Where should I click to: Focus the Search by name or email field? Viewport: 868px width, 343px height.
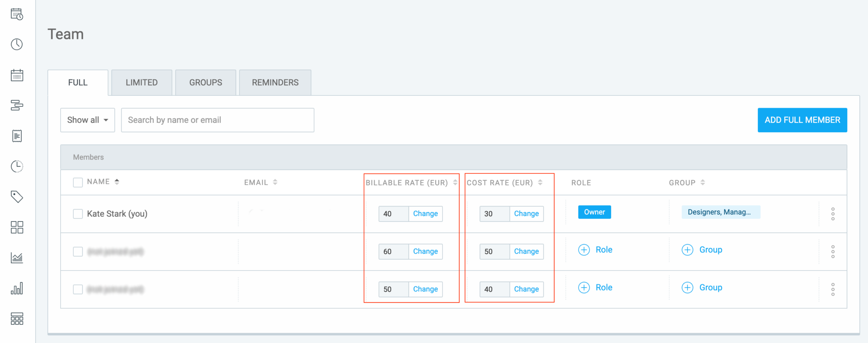217,120
